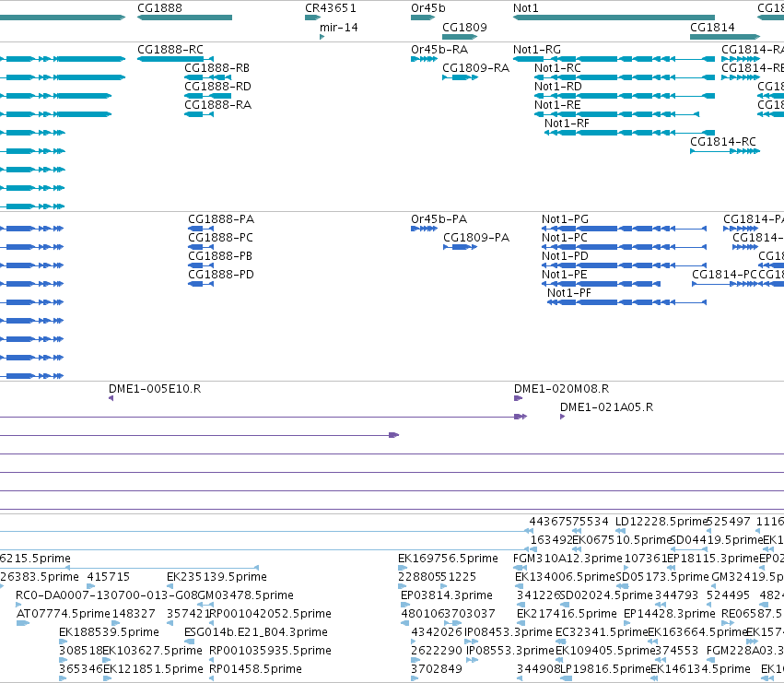784x683 pixels.
Task: Click the EP14428.3prime EST label
Action: (670, 614)
